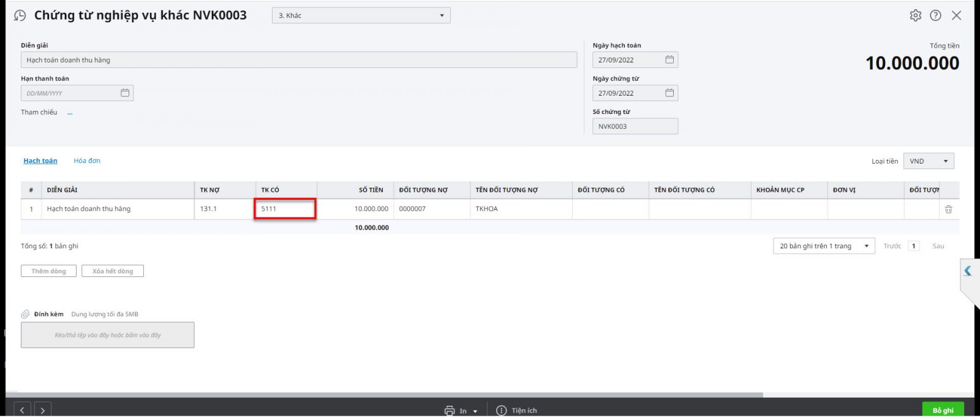980x418 pixels.
Task: Open calendar for Ngày hạch toán
Action: (669, 59)
